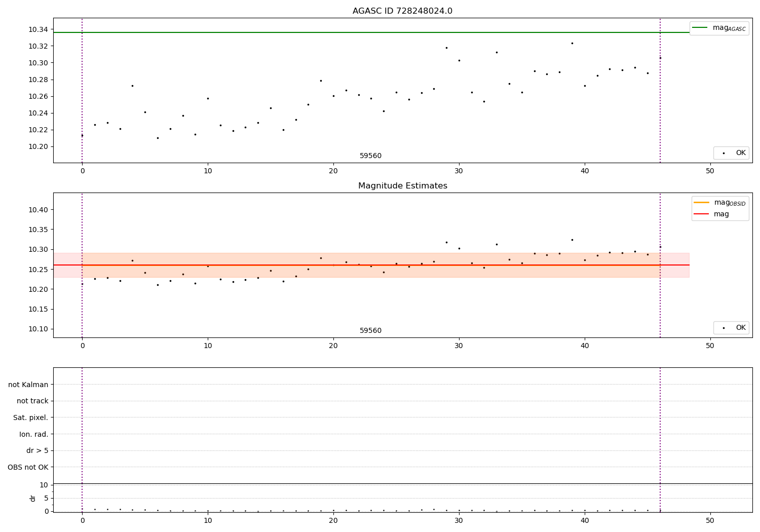Click the Magnitude Estimates subplot title

pyautogui.click(x=402, y=186)
